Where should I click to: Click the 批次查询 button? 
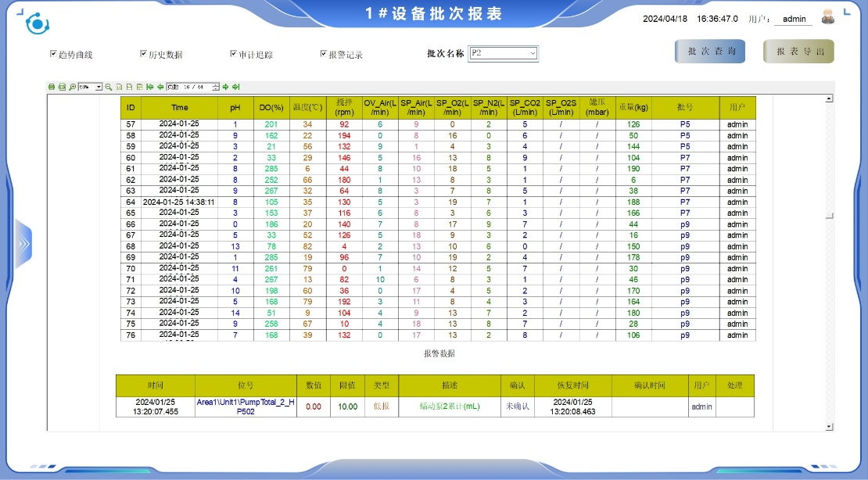coord(710,52)
